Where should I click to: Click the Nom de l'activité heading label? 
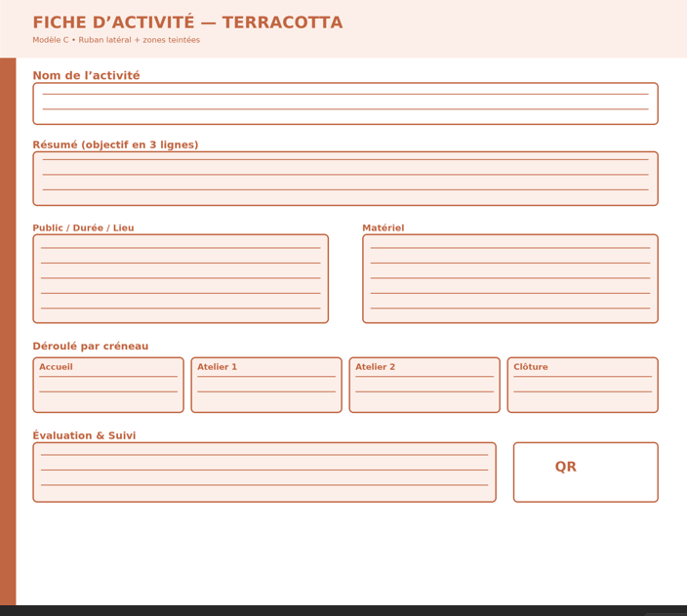[x=86, y=75]
